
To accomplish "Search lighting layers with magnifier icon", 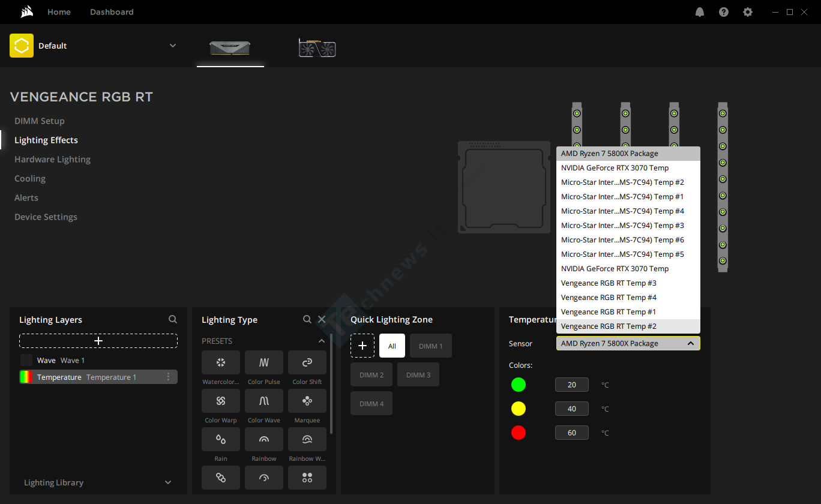I will click(173, 320).
